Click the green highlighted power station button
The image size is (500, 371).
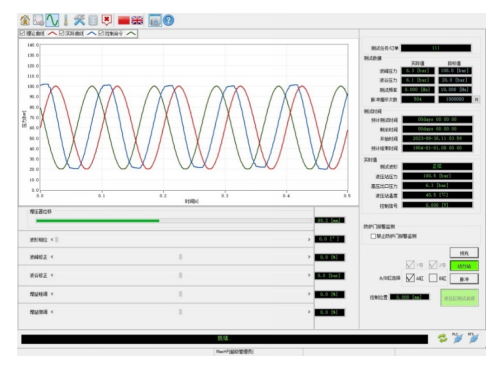(x=464, y=266)
